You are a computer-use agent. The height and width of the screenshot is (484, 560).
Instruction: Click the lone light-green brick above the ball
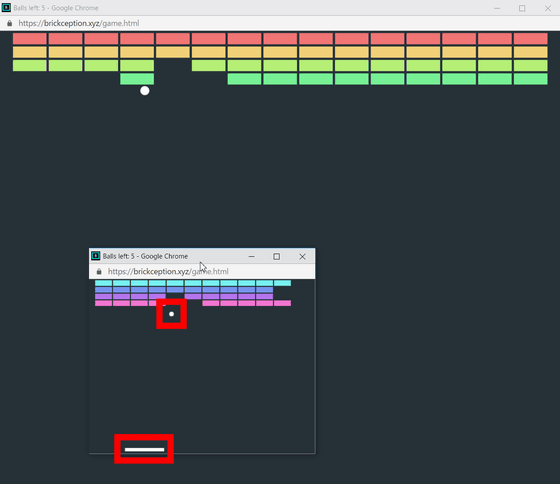[137, 79]
